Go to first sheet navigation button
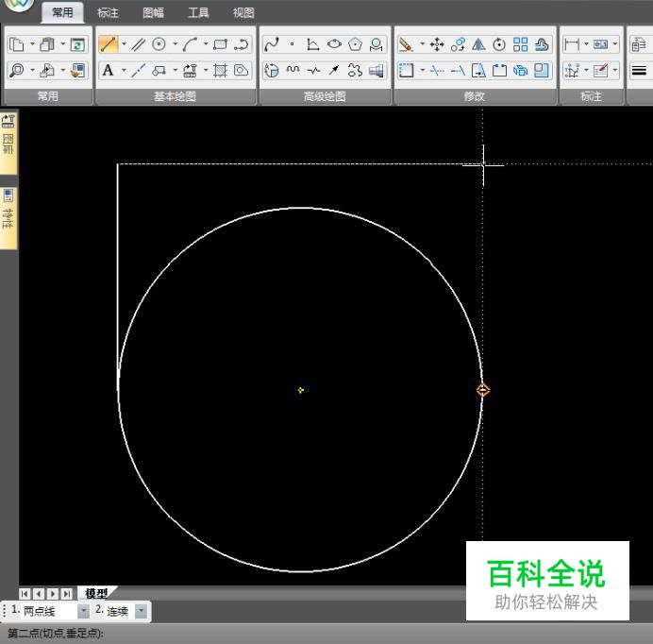Screen dimensions: 653x644 pos(25,593)
